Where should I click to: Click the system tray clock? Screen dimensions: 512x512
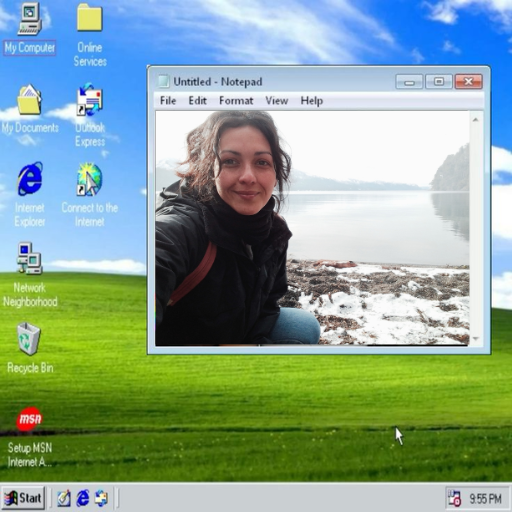485,499
